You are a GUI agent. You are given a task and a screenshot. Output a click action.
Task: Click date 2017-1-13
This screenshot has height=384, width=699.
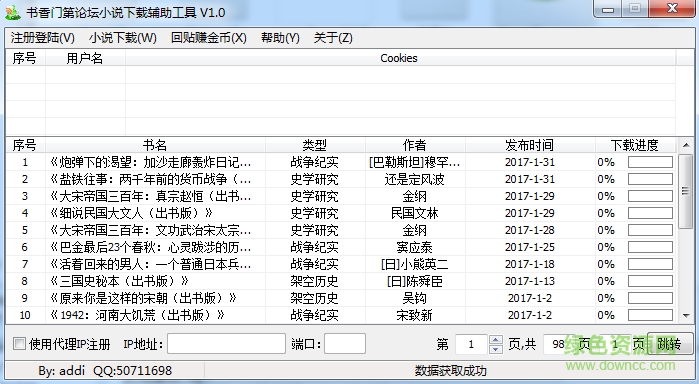(x=530, y=281)
